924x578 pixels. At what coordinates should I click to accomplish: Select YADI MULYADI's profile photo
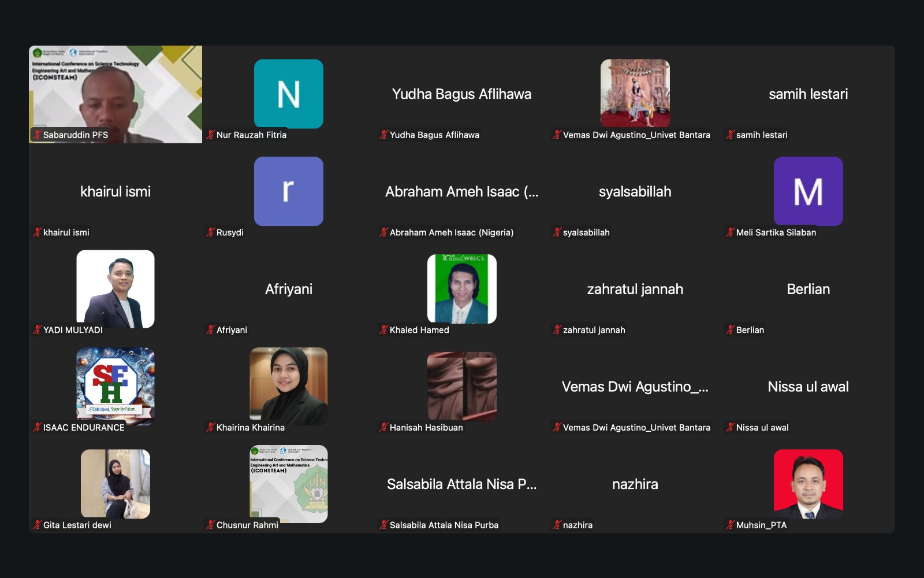click(x=115, y=288)
